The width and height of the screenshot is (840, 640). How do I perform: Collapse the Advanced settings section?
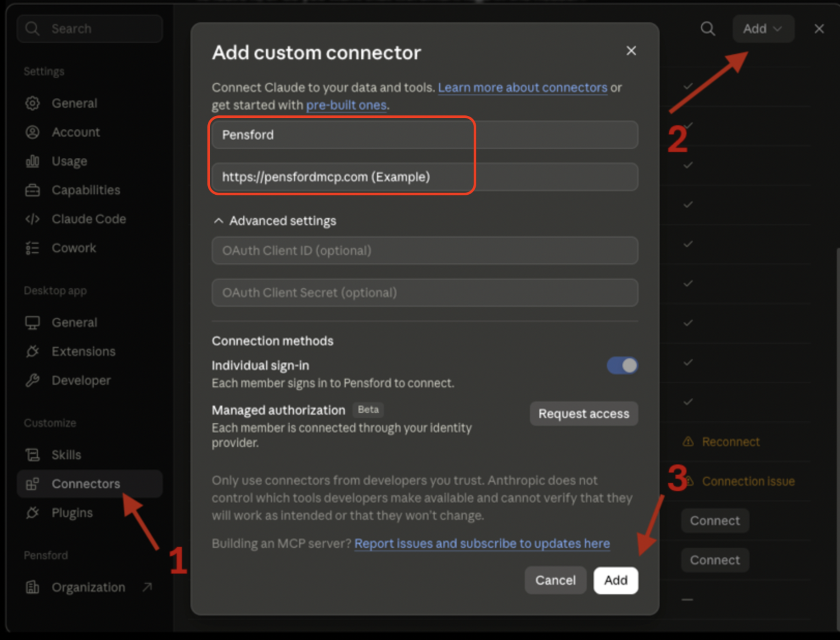274,221
